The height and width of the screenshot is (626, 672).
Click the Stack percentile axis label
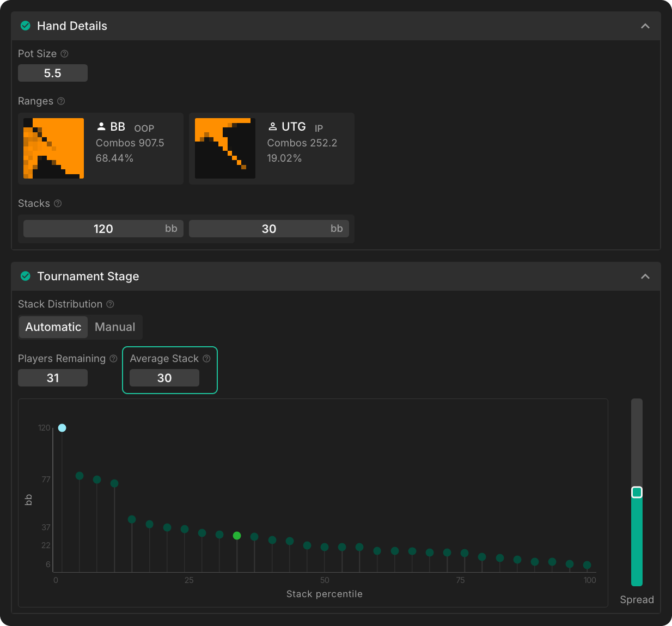pos(325,594)
